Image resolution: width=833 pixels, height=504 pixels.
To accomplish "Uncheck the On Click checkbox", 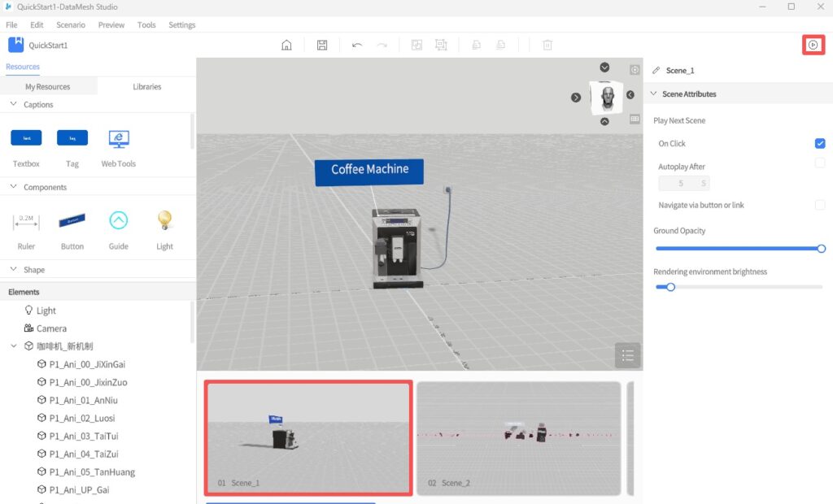I will click(820, 144).
